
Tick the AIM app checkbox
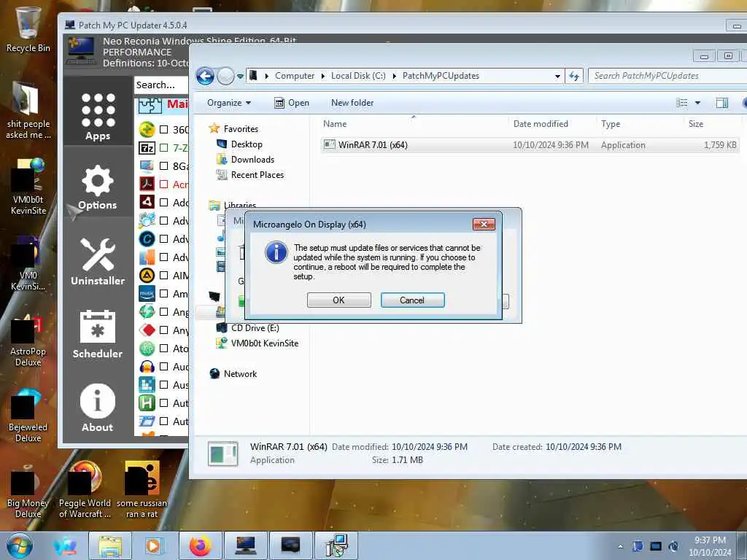click(164, 275)
